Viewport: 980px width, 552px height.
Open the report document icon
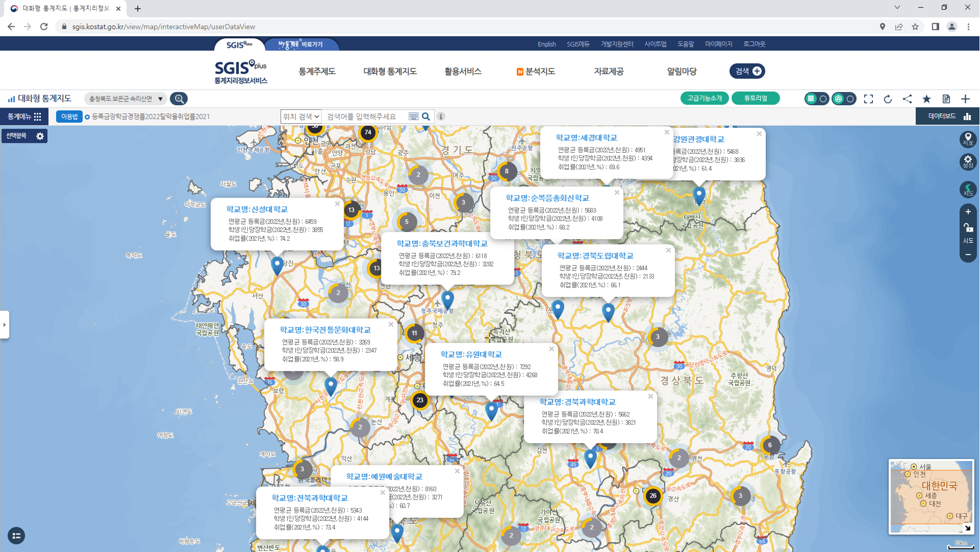[946, 99]
